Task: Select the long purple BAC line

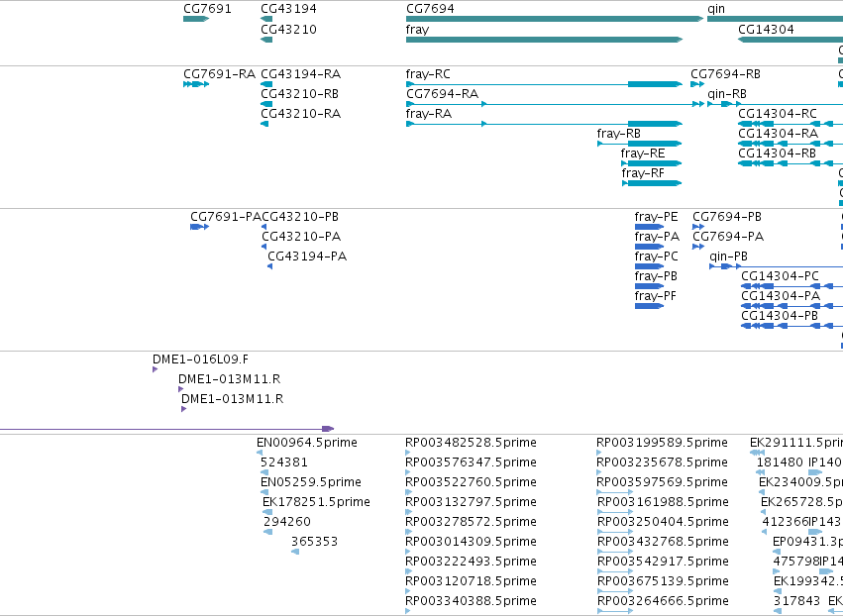Action: (x=166, y=429)
